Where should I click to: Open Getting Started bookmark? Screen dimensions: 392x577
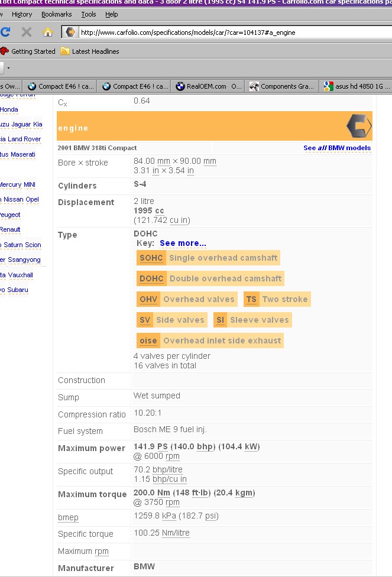click(x=33, y=51)
